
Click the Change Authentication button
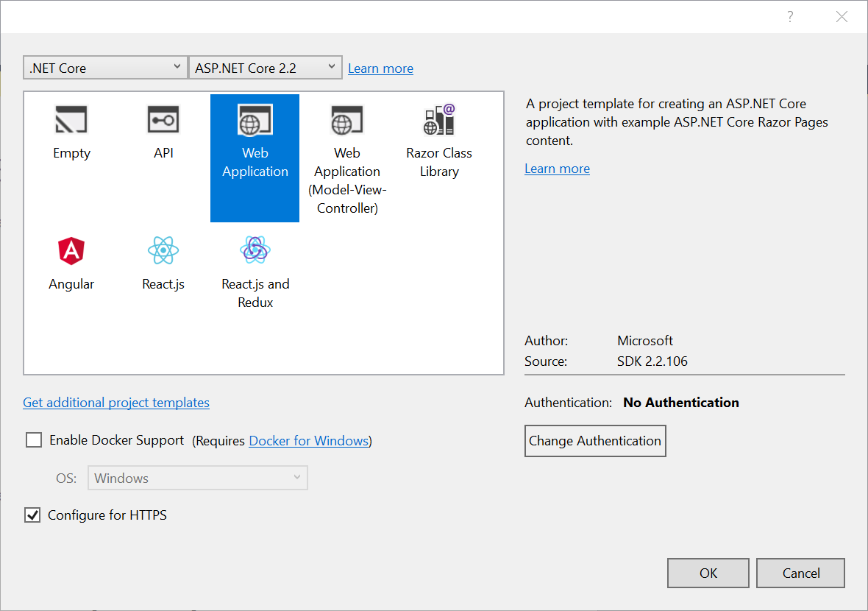click(595, 441)
